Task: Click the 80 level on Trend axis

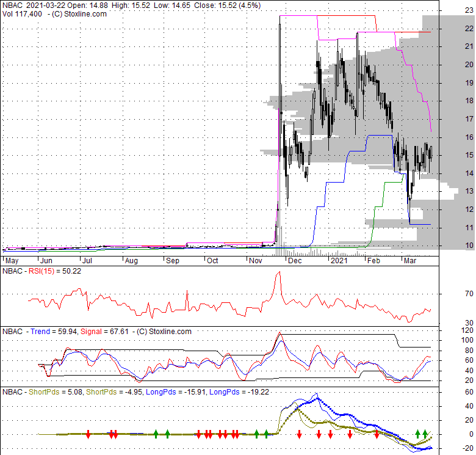Action: tap(469, 351)
